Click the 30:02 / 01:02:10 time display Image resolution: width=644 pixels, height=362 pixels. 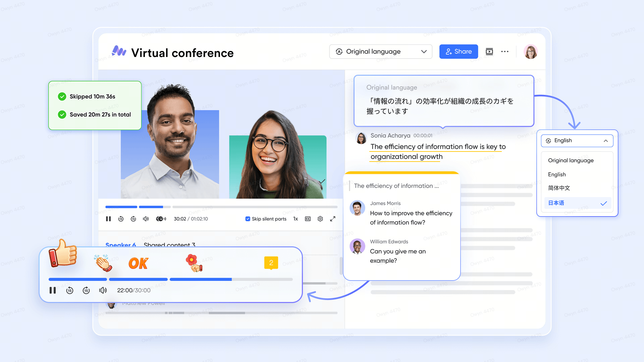(x=191, y=219)
